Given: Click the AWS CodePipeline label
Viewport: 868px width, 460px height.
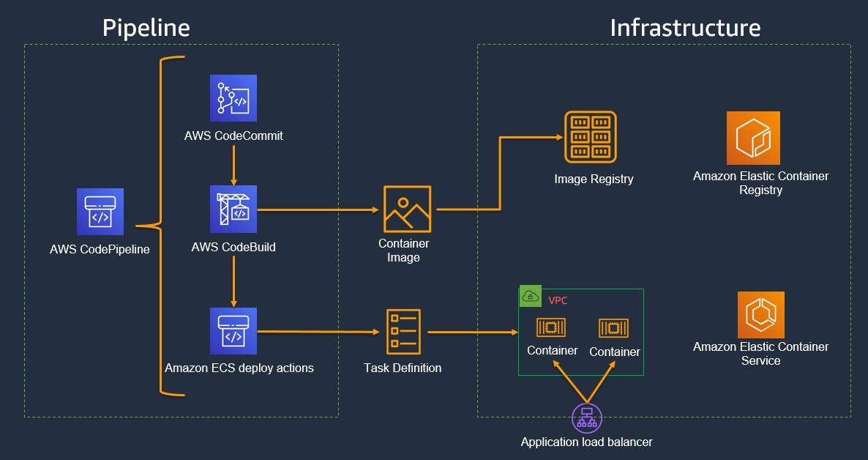Looking at the screenshot, I should pos(100,249).
